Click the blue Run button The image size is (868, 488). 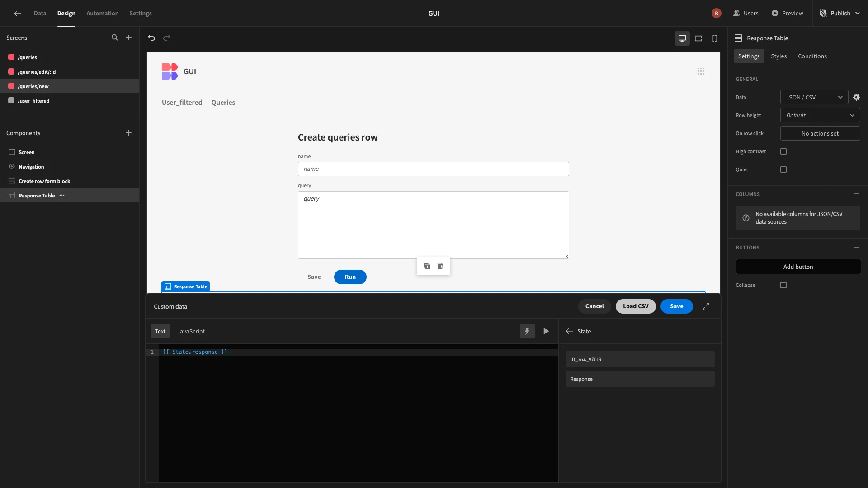coord(350,277)
